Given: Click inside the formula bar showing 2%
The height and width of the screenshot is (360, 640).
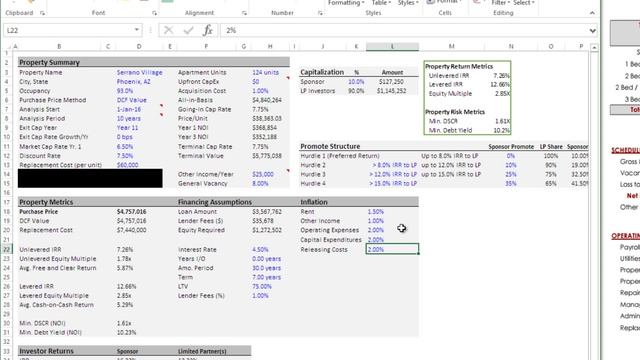Looking at the screenshot, I should 404,30.
